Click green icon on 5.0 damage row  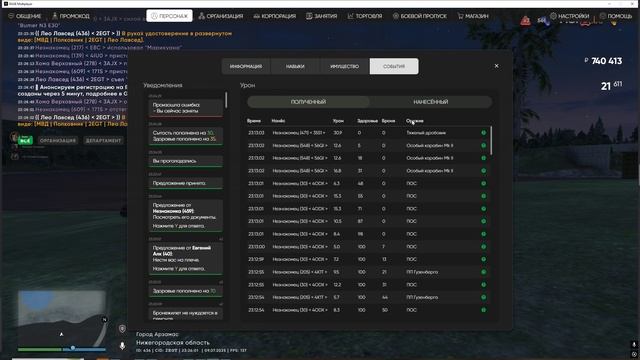pyautogui.click(x=484, y=247)
